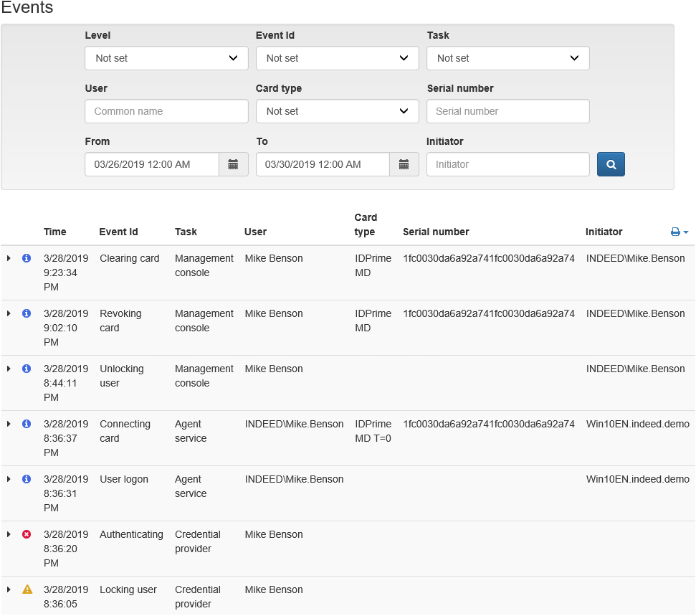
Task: Click the To date text field
Action: [323, 164]
